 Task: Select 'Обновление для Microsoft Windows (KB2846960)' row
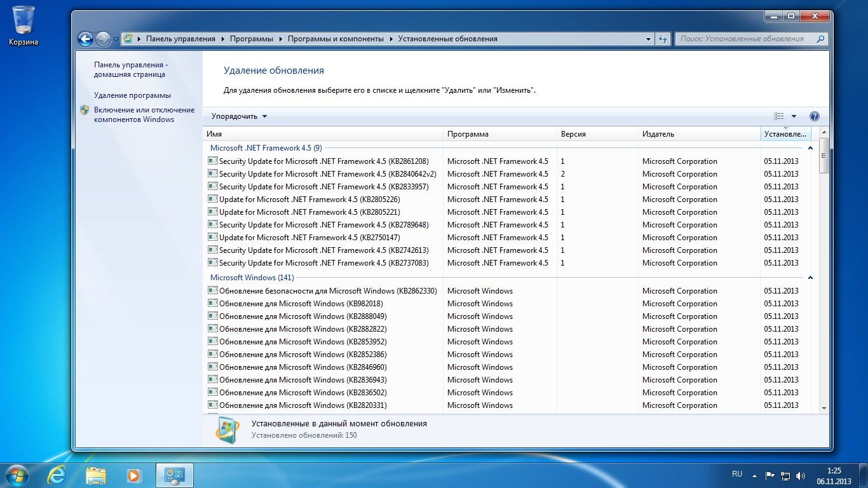coord(507,367)
